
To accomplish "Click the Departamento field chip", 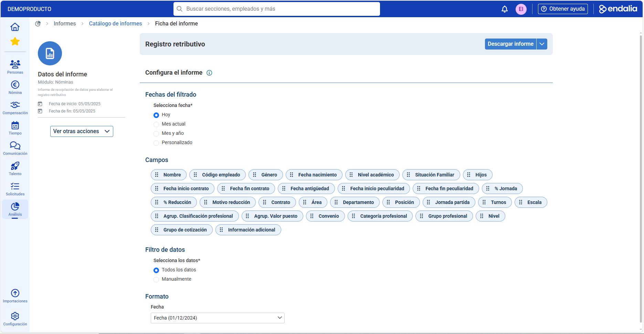I will point(355,202).
